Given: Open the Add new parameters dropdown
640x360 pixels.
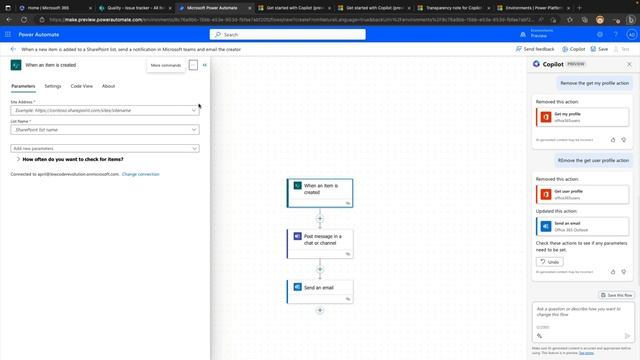Looking at the screenshot, I should (105, 149).
